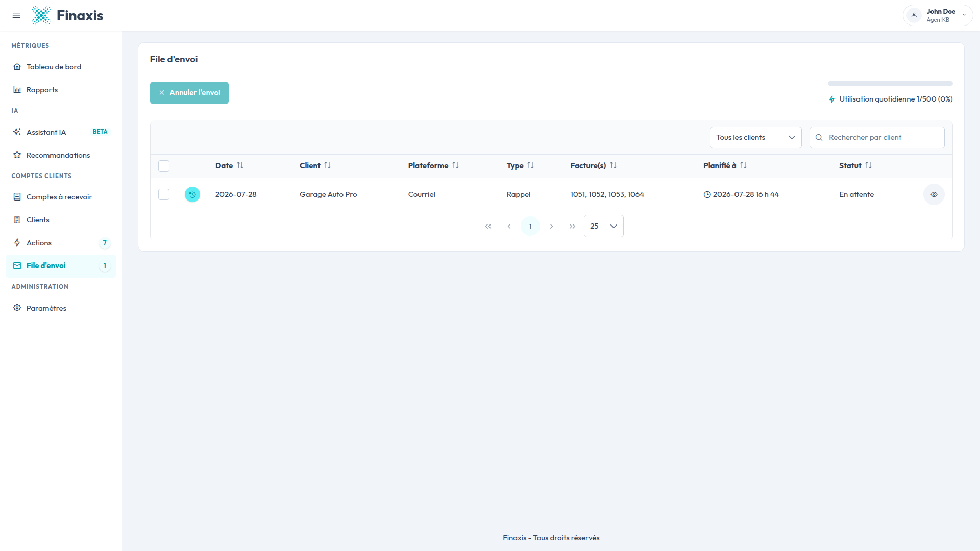Sort by Type column arrows
The width and height of the screenshot is (980, 551).
click(531, 165)
